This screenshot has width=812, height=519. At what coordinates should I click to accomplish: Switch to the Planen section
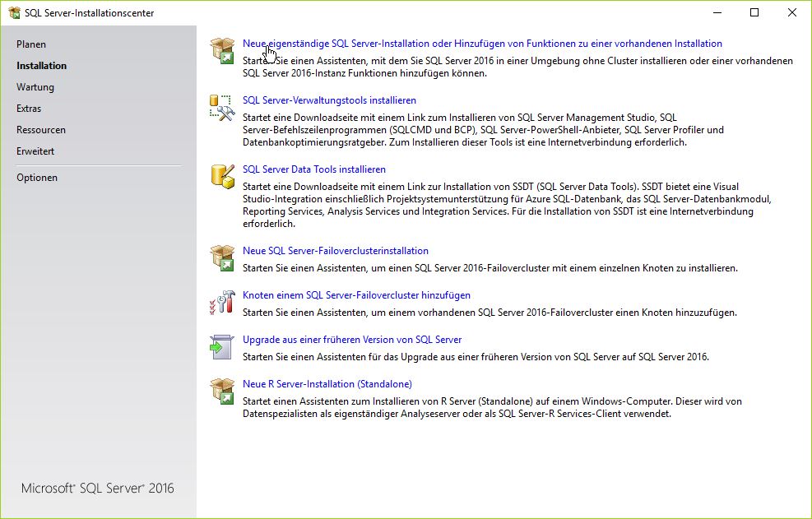point(31,44)
